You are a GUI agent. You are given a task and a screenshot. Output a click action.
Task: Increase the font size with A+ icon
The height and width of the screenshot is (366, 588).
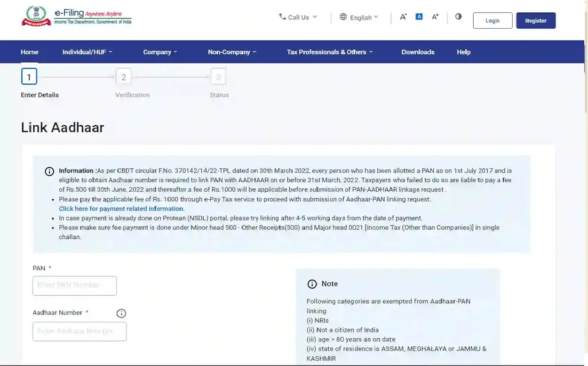click(x=435, y=16)
